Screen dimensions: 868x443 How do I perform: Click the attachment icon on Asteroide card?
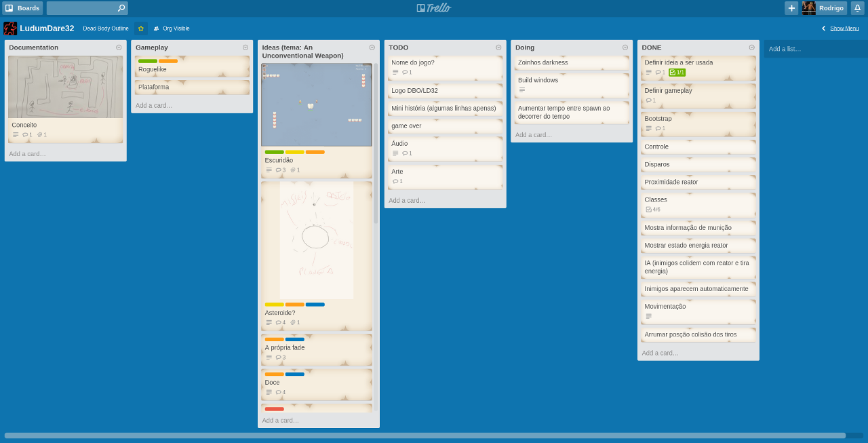pos(293,322)
